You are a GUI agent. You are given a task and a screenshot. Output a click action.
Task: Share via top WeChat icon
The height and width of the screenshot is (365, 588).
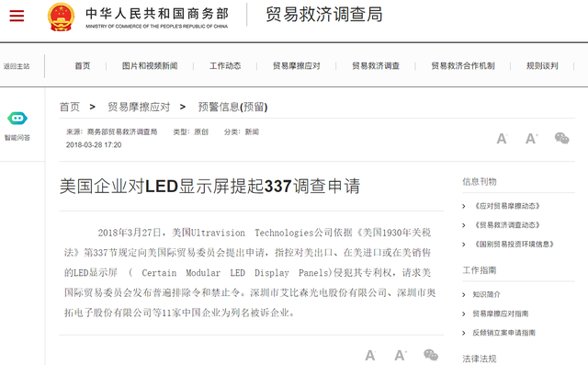(x=561, y=138)
